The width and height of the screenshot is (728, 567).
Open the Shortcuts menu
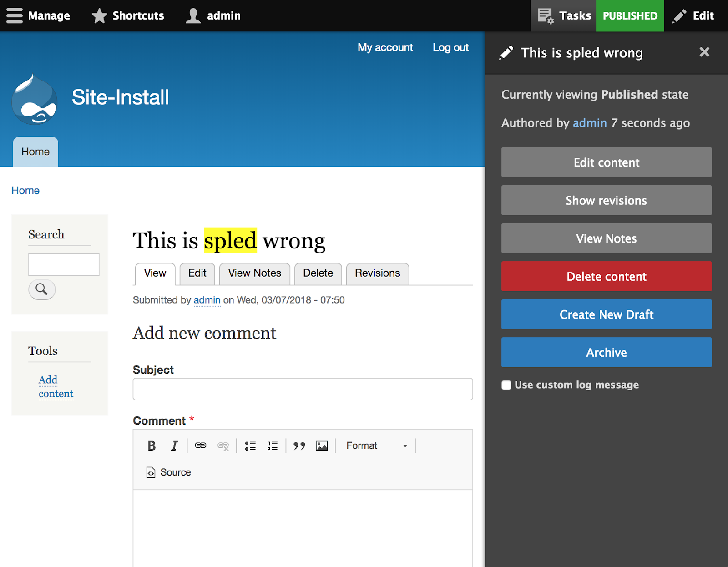coord(128,15)
